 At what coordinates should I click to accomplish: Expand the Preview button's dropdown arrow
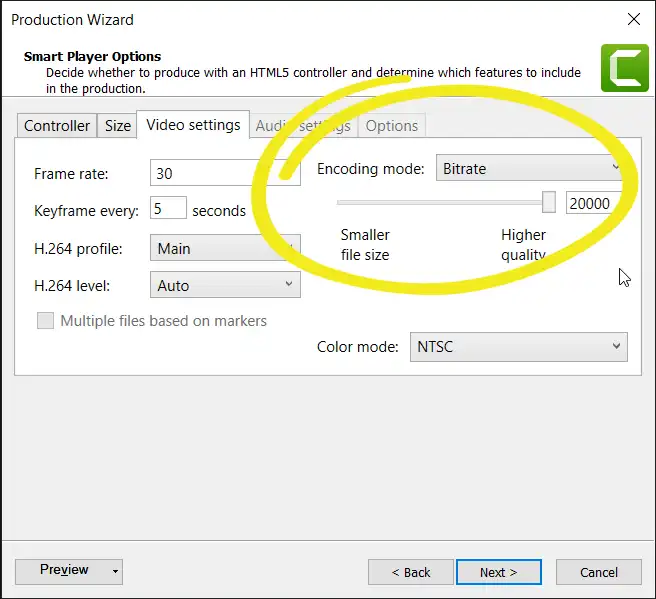[x=115, y=572]
